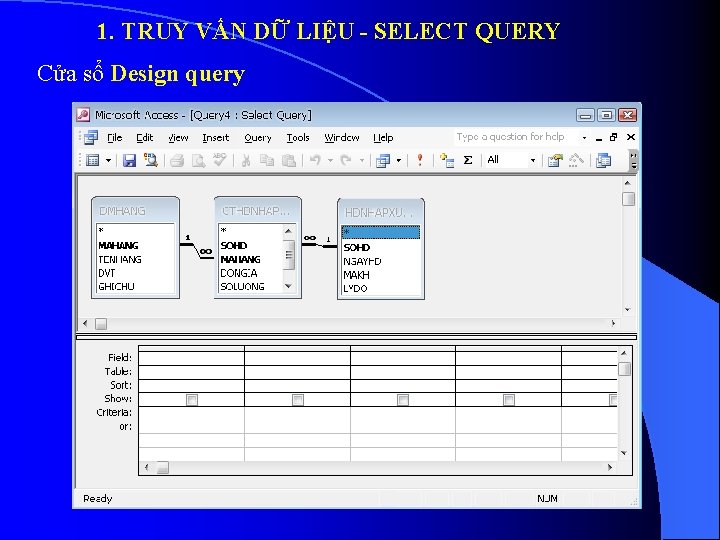Open the Edit menu
The width and height of the screenshot is (720, 540).
(145, 138)
